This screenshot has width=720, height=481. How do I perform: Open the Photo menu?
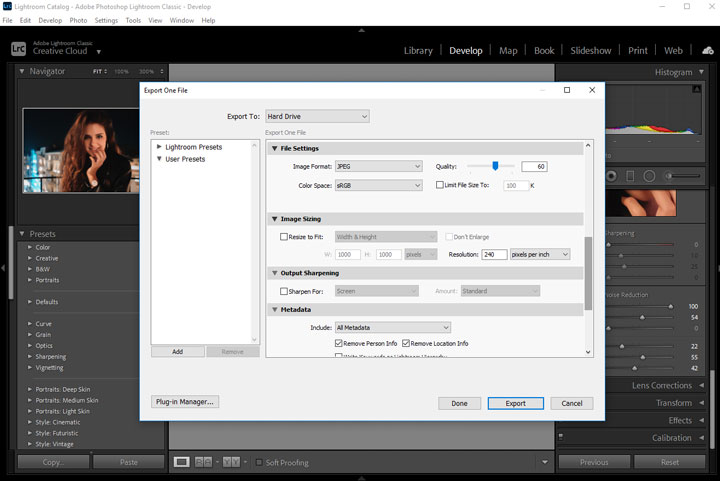click(78, 20)
